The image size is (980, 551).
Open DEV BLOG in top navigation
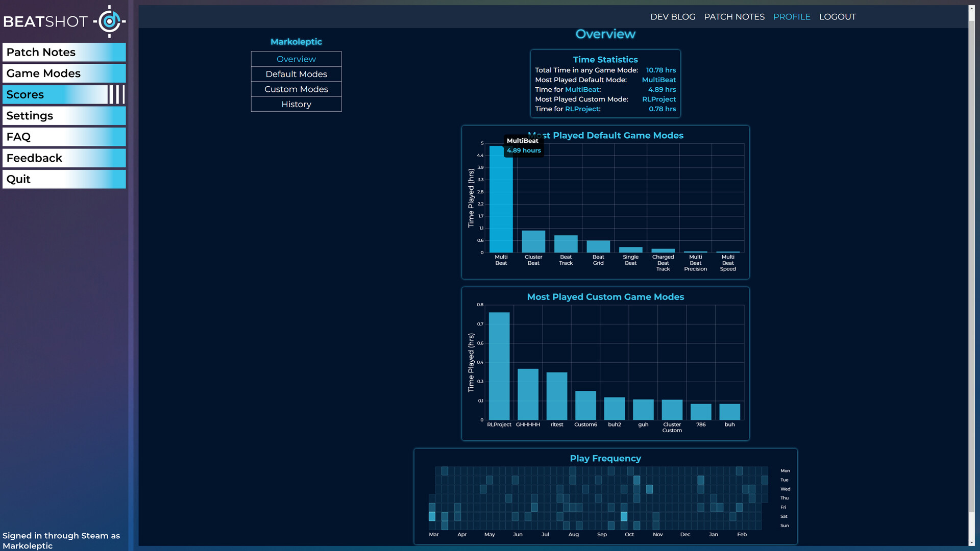click(672, 17)
